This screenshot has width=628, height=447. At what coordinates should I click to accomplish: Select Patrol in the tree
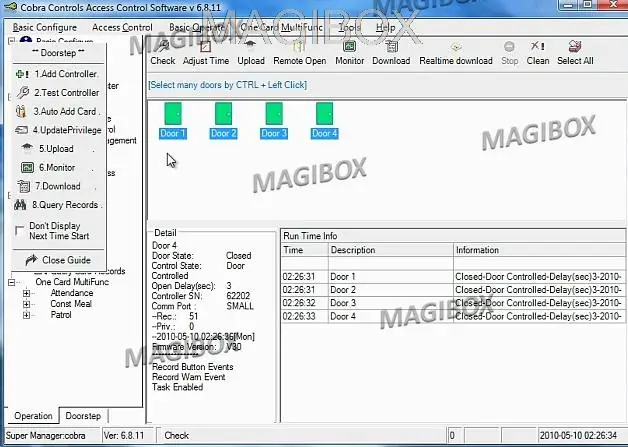coord(61,315)
